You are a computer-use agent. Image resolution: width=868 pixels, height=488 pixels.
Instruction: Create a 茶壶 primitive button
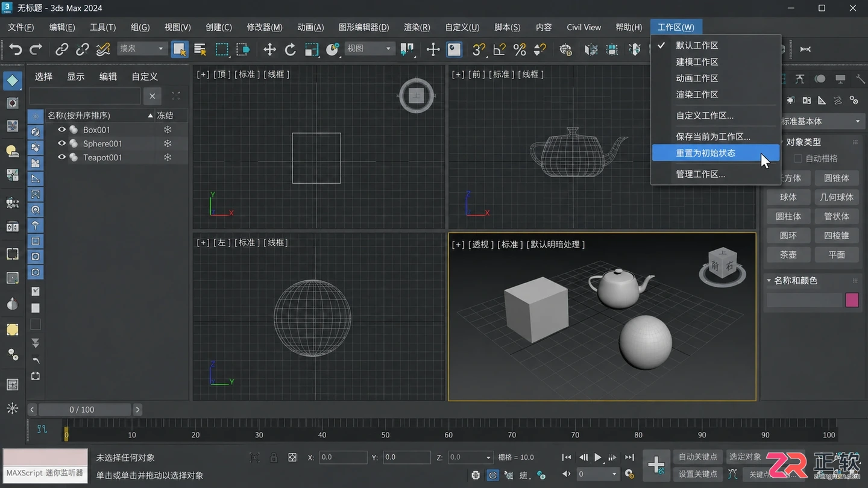click(788, 255)
